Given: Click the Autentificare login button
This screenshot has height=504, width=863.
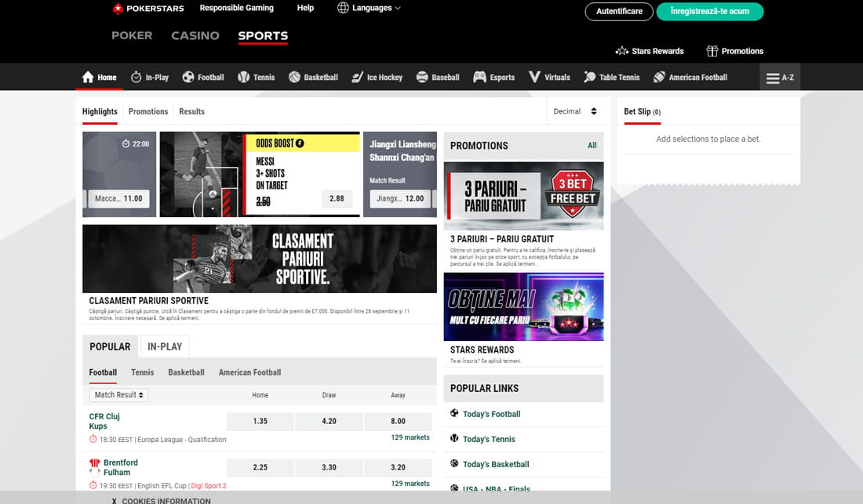Looking at the screenshot, I should click(x=619, y=12).
